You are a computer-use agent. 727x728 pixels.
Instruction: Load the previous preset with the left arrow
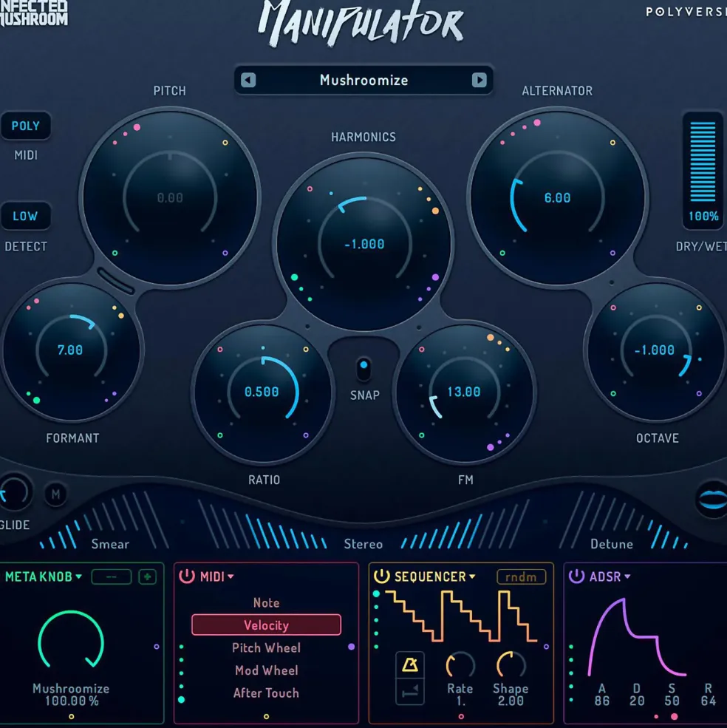[x=248, y=80]
